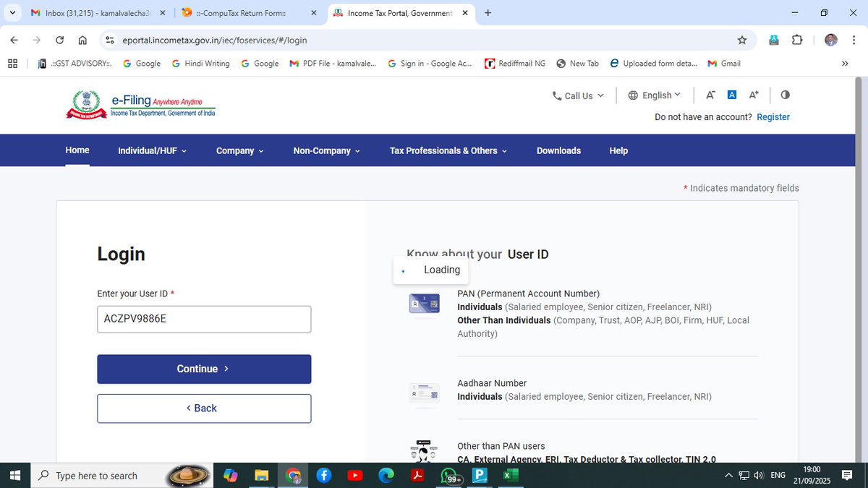
Task: Open the Chrome extensions puzzle icon
Action: pyautogui.click(x=796, y=40)
